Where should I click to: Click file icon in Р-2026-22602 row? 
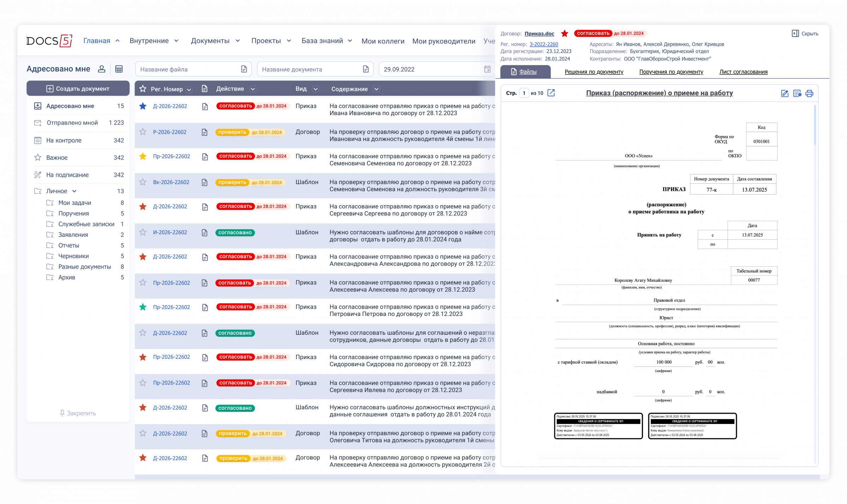coord(204,132)
